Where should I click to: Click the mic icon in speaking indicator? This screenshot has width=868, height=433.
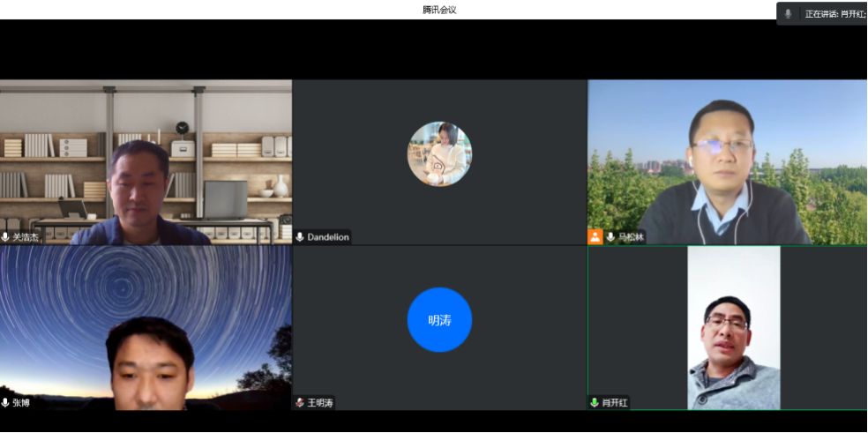pos(788,14)
